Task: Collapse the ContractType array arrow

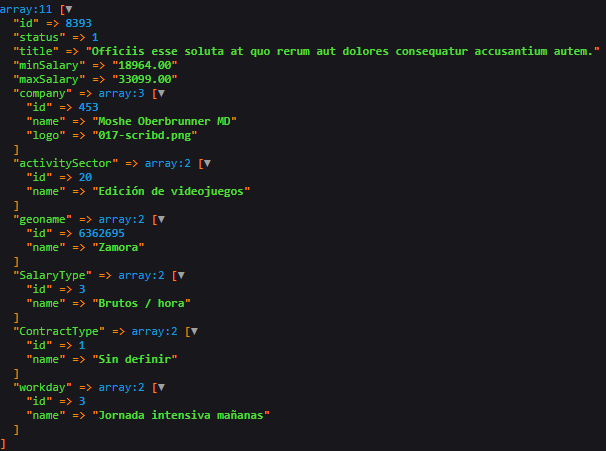Action: click(x=194, y=331)
